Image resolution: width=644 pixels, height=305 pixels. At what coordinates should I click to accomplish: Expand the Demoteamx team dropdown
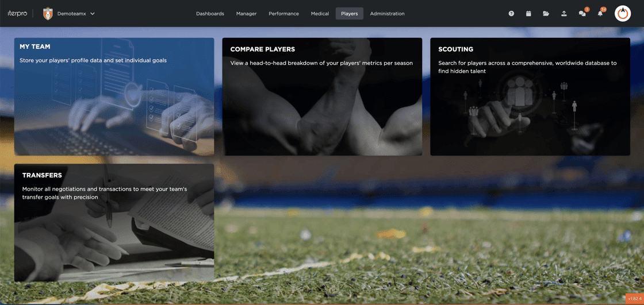(93, 14)
